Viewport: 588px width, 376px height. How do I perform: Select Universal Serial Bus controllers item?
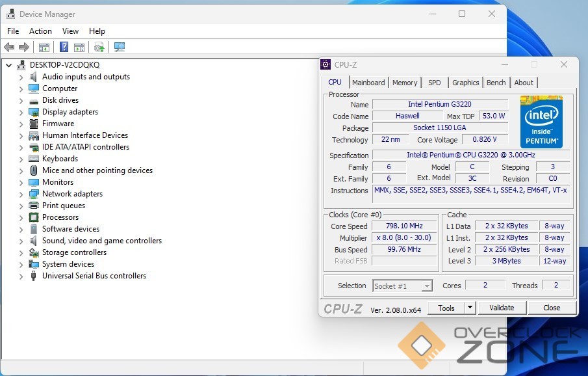coord(94,276)
